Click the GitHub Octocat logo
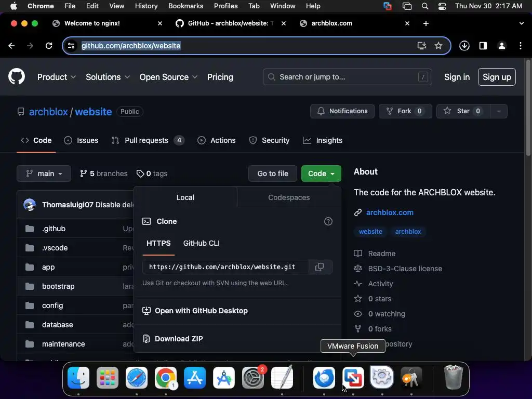The image size is (532, 399). pos(17,77)
